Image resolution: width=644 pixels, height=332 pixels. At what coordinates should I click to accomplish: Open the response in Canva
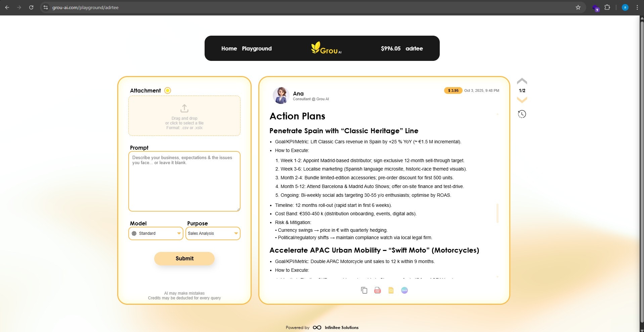tap(404, 290)
